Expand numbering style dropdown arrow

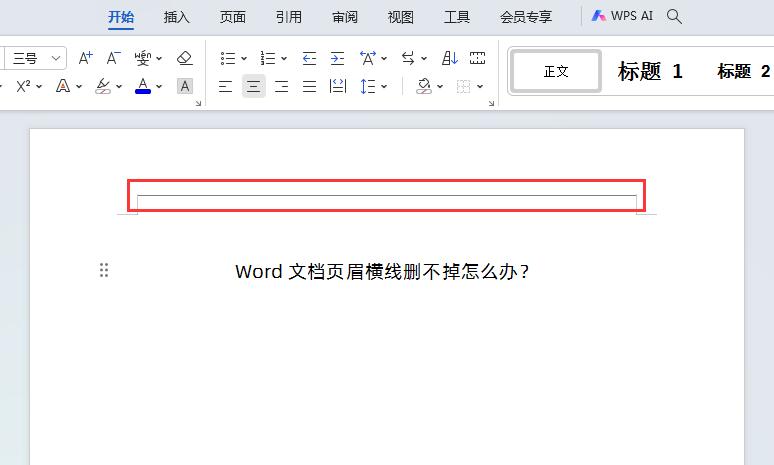pos(284,59)
